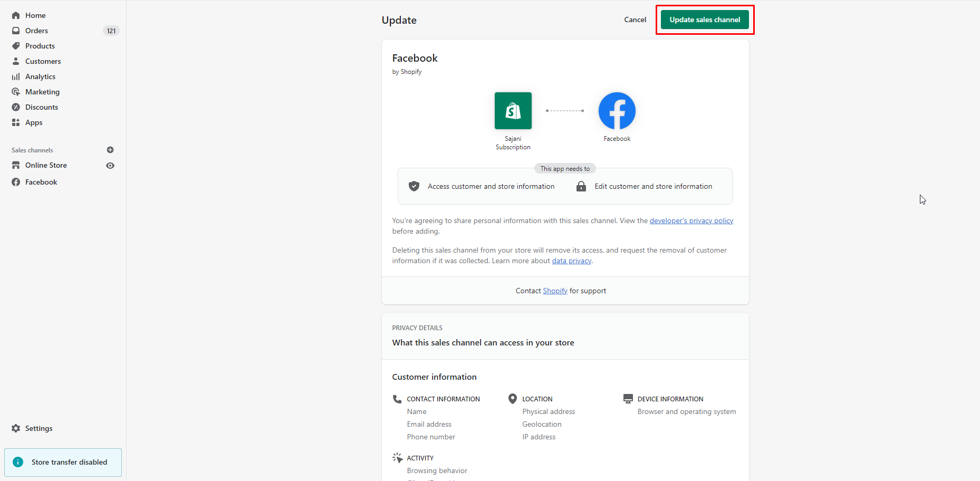Screen dimensions: 980x481
Task: Open developer's privacy policy link
Action: click(x=691, y=220)
